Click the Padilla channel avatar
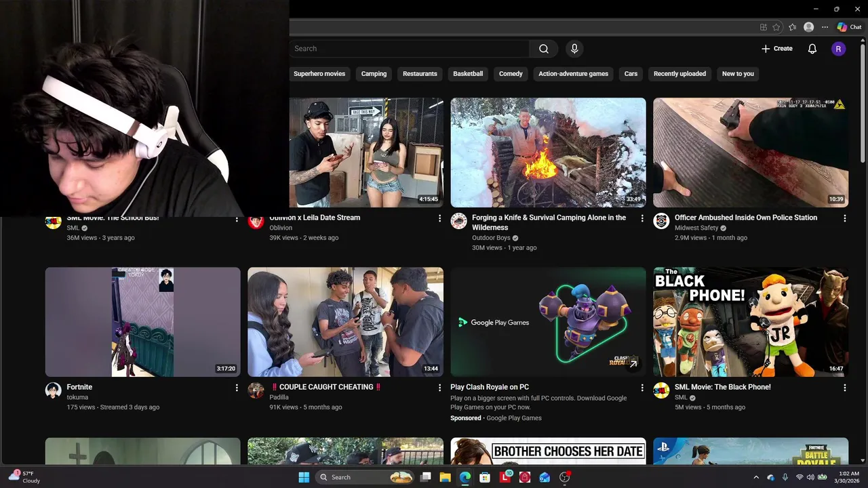The height and width of the screenshot is (488, 868). click(x=256, y=390)
